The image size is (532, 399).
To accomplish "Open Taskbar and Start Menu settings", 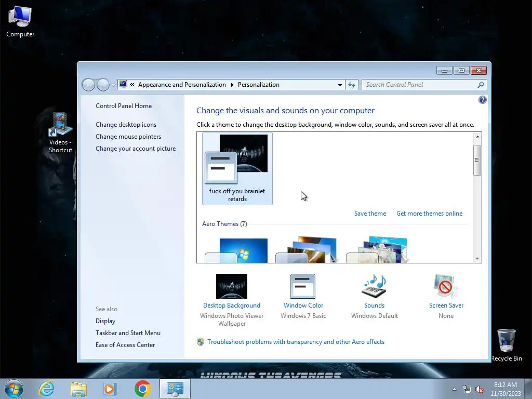I will [128, 333].
